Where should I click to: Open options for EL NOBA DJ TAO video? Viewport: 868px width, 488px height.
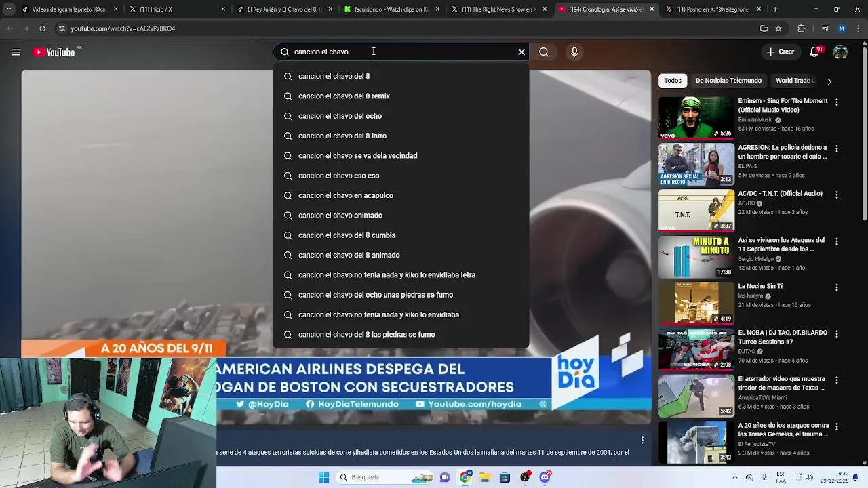(836, 334)
